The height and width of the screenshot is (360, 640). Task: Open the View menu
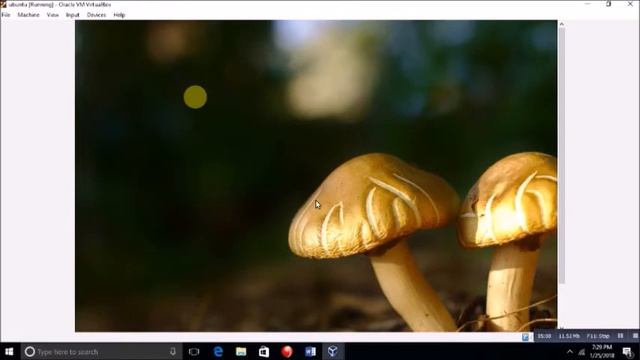(x=53, y=15)
